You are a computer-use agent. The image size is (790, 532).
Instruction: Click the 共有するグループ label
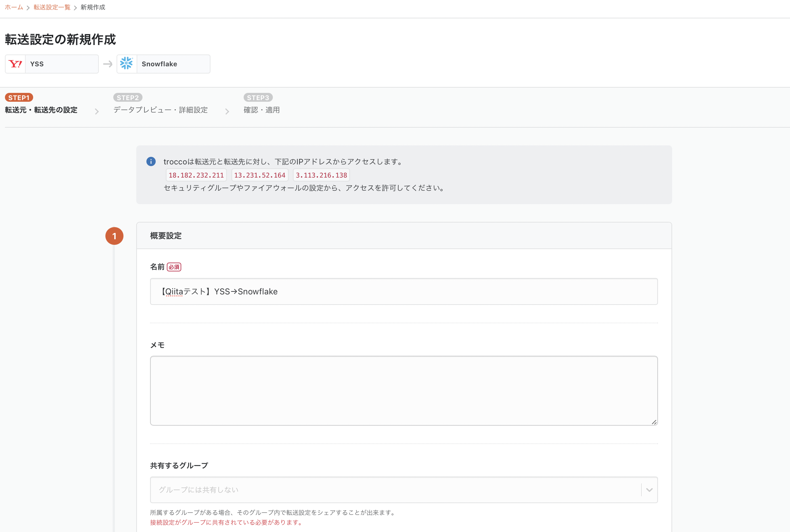(179, 465)
